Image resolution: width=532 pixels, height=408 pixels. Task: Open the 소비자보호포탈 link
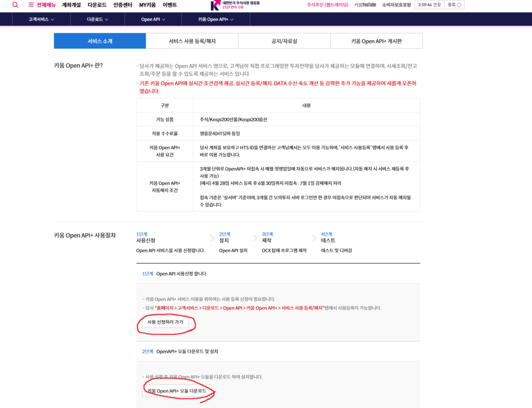click(396, 5)
